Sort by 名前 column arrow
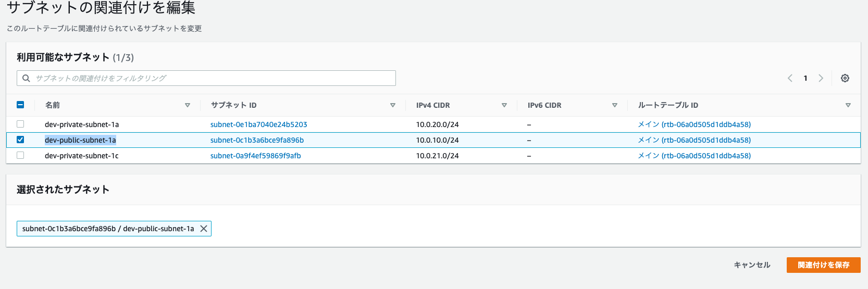 [188, 105]
